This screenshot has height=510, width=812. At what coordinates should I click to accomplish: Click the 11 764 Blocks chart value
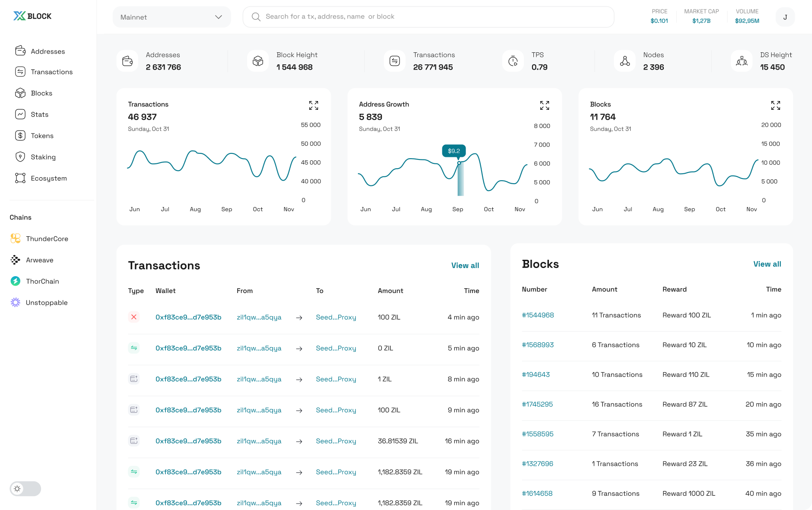(x=603, y=117)
